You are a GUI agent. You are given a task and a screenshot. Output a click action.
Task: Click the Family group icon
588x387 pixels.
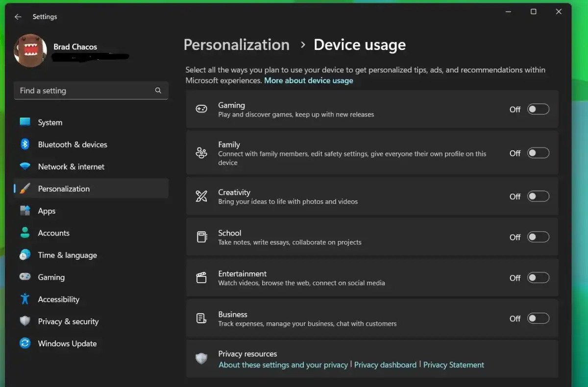click(201, 153)
